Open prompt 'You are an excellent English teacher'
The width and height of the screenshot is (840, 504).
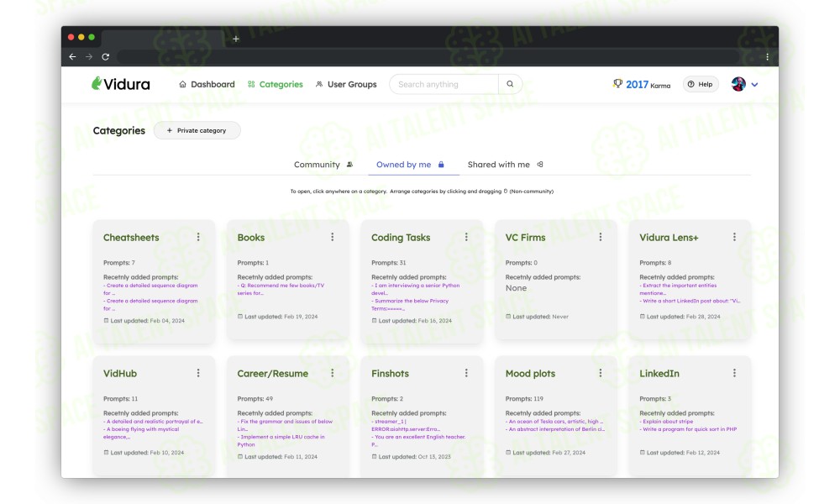(418, 440)
